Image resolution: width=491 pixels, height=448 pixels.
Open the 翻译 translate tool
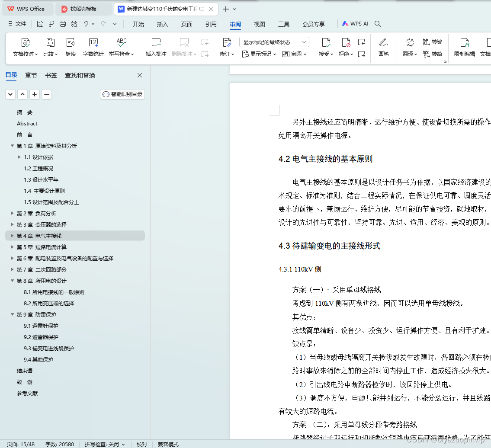click(x=410, y=47)
